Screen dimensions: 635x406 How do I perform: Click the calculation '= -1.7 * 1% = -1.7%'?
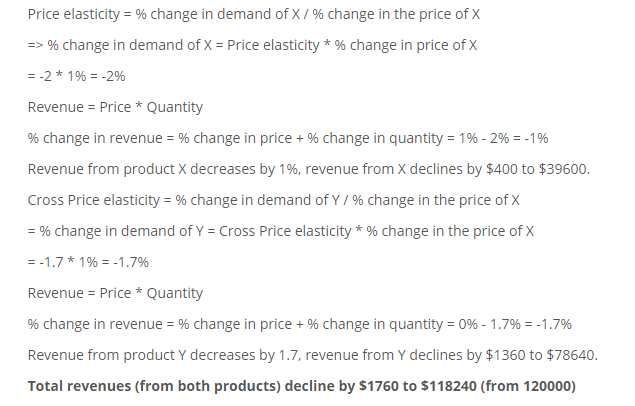(88, 262)
